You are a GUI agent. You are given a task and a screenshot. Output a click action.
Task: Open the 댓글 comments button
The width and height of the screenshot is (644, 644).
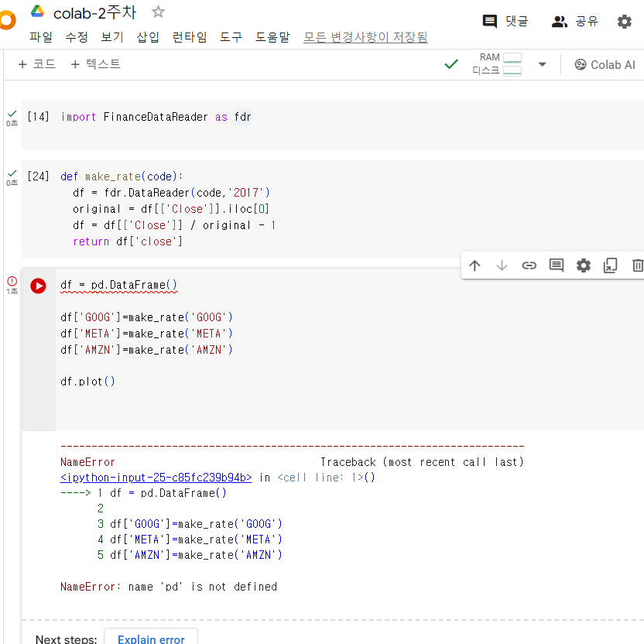(505, 21)
